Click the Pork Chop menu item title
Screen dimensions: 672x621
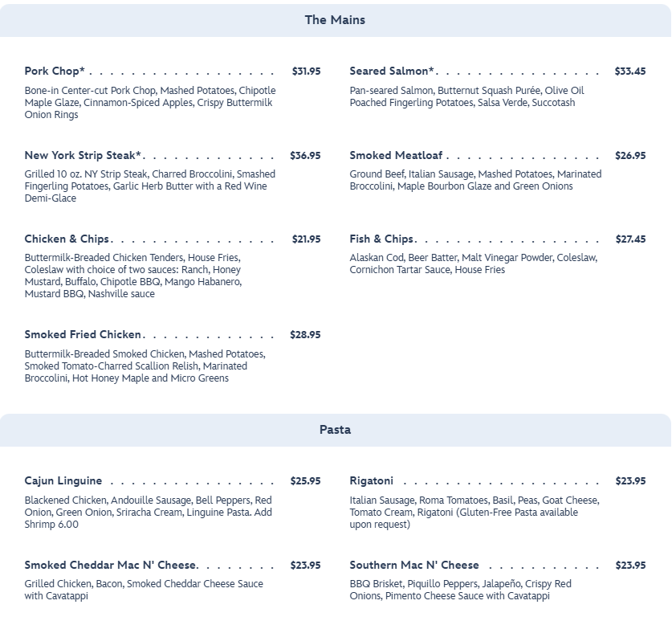55,71
